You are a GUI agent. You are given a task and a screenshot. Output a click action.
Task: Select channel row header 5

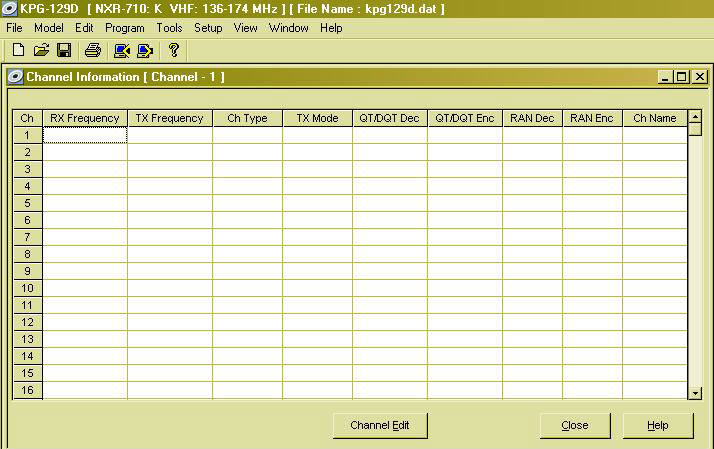(27, 203)
